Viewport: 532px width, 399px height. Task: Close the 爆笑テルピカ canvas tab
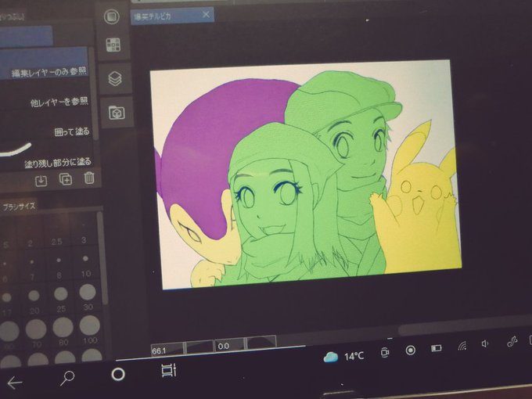click(206, 14)
